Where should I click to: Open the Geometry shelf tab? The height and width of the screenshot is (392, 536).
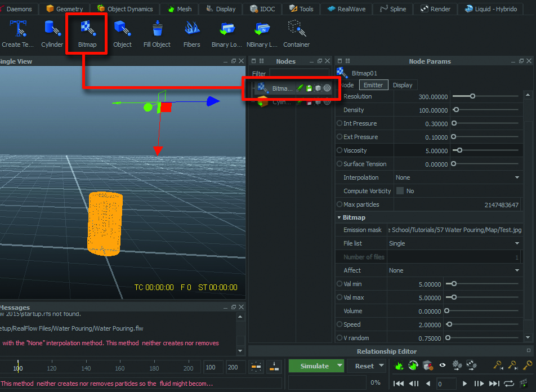click(x=65, y=9)
